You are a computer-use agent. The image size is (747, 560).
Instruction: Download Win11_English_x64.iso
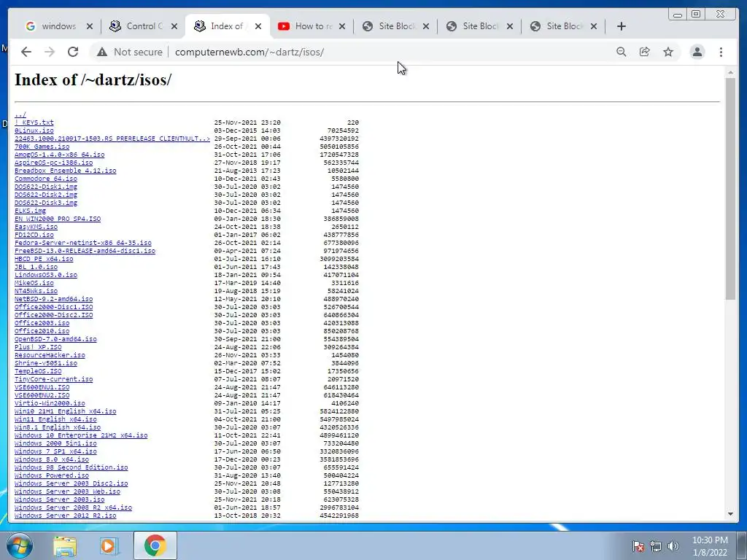[x=55, y=419]
